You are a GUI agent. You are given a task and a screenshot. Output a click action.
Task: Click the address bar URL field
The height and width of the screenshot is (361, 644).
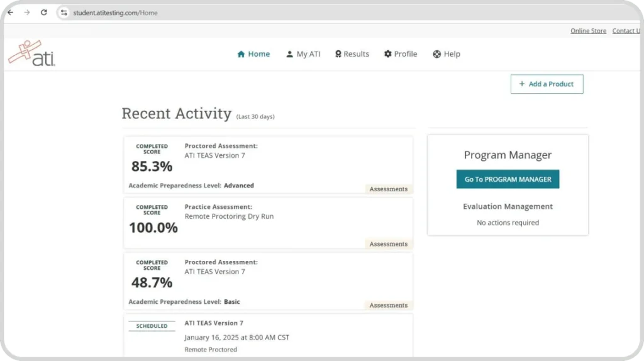(116, 13)
